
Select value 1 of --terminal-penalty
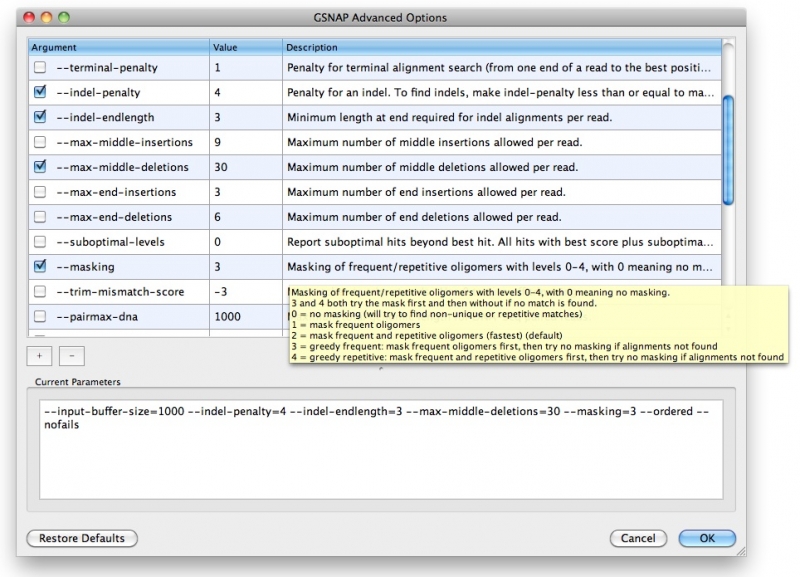pos(217,67)
